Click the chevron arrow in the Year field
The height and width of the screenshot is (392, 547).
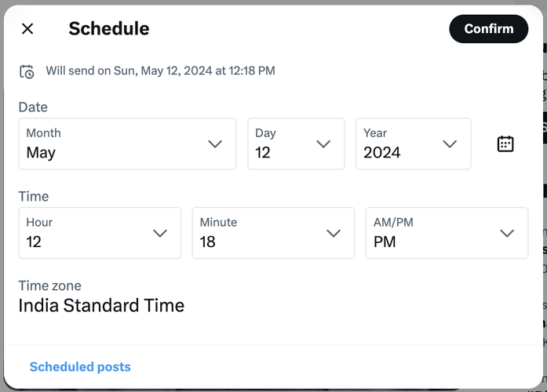coord(450,144)
